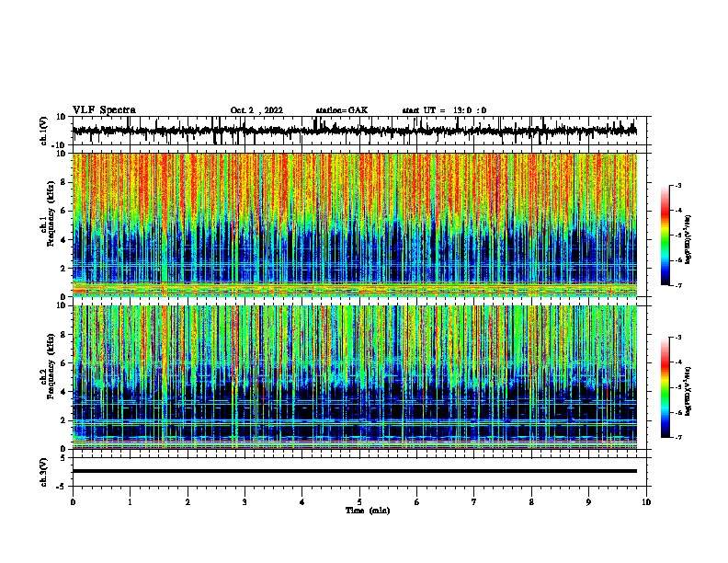Click the "6" kHz tick of ch.1 spectrogram
Viewport: 728px width, 563px height.
click(x=63, y=211)
